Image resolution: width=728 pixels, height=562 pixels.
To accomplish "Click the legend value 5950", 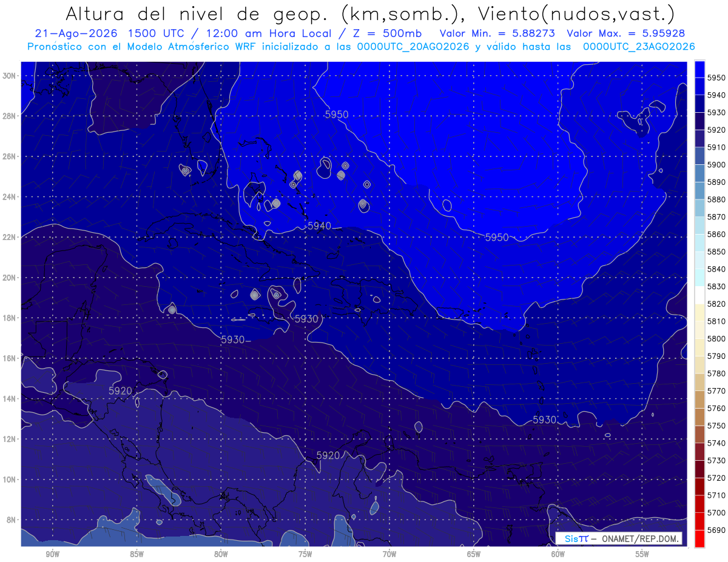I will [x=716, y=78].
